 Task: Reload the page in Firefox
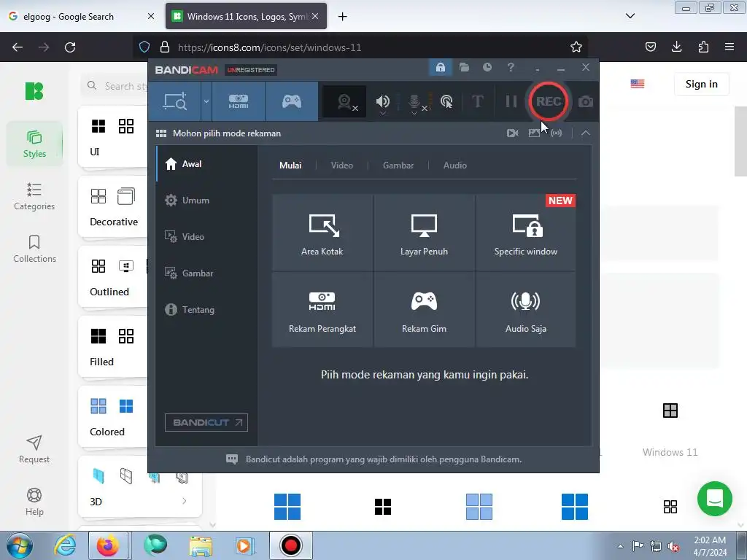[x=70, y=47]
